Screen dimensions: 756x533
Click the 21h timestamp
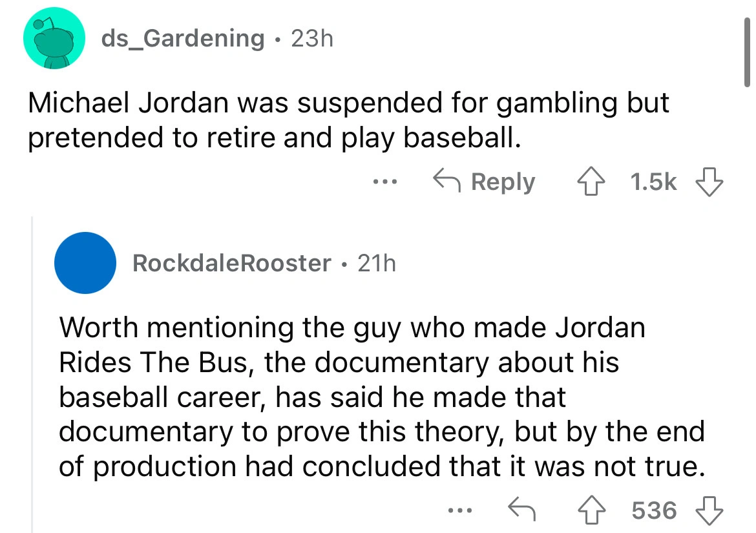[x=375, y=263]
